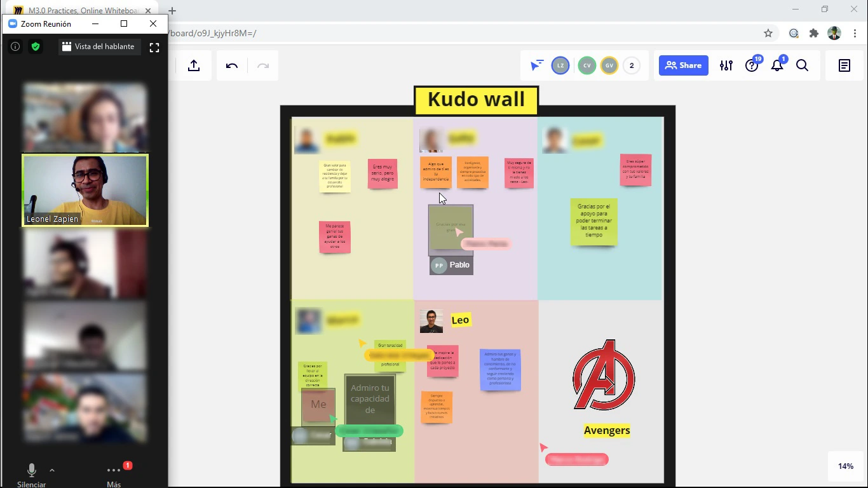This screenshot has height=488, width=868.
Task: Open the notifications bell
Action: tap(777, 65)
